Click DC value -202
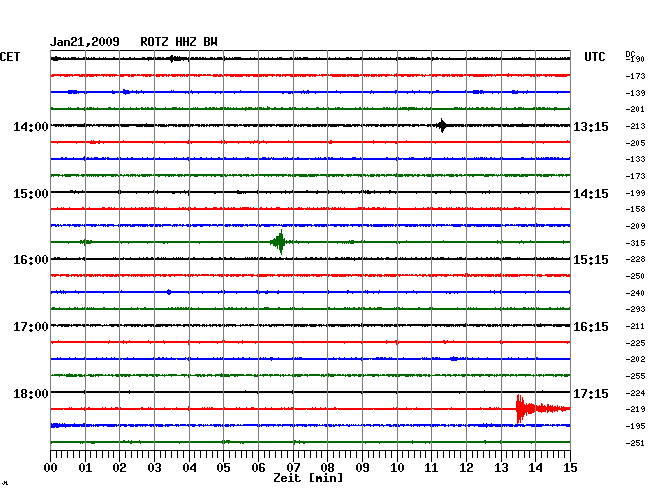 [x=635, y=359]
